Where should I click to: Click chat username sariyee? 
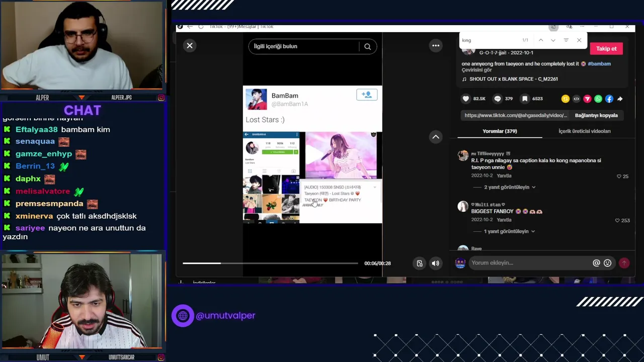tap(30, 228)
